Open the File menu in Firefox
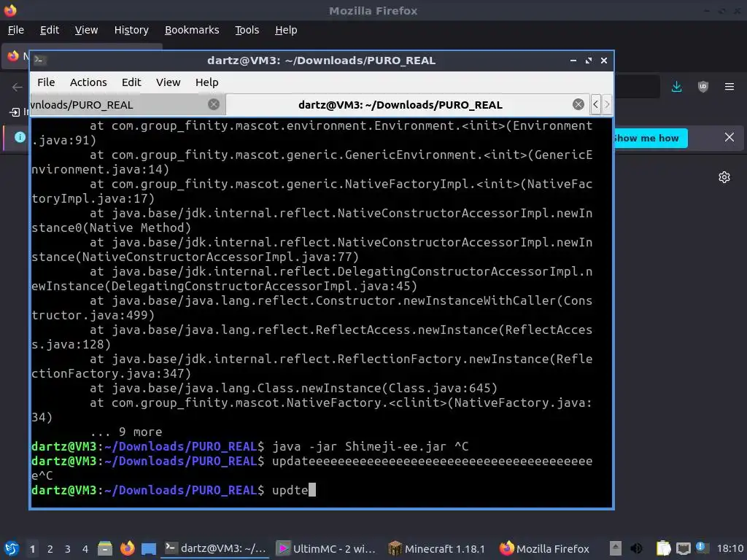 pyautogui.click(x=16, y=30)
